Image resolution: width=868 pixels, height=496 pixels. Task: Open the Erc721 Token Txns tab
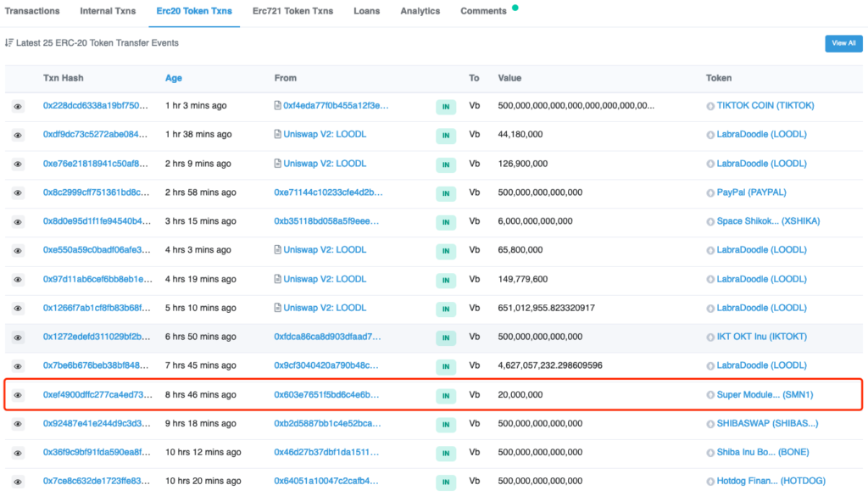(292, 11)
